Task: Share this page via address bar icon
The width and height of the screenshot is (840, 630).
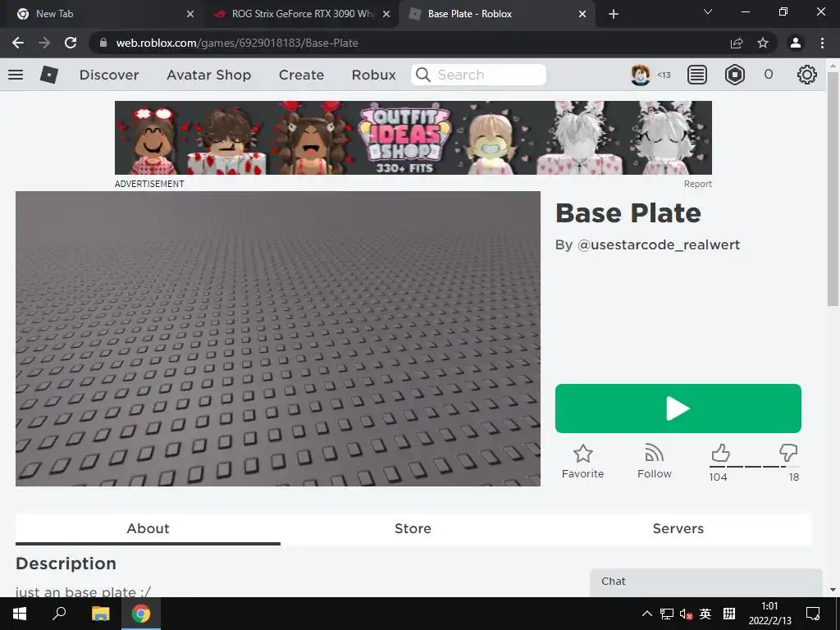Action: point(737,43)
